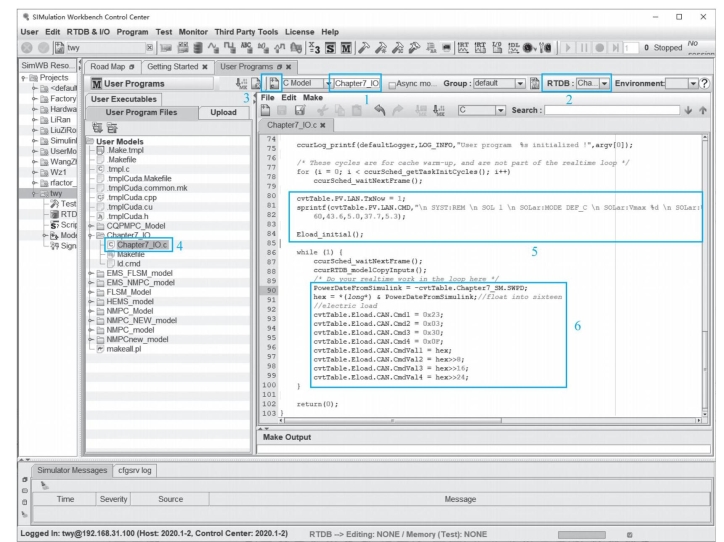This screenshot has width=724, height=542.
Task: Open the Environment dropdown
Action: [693, 84]
